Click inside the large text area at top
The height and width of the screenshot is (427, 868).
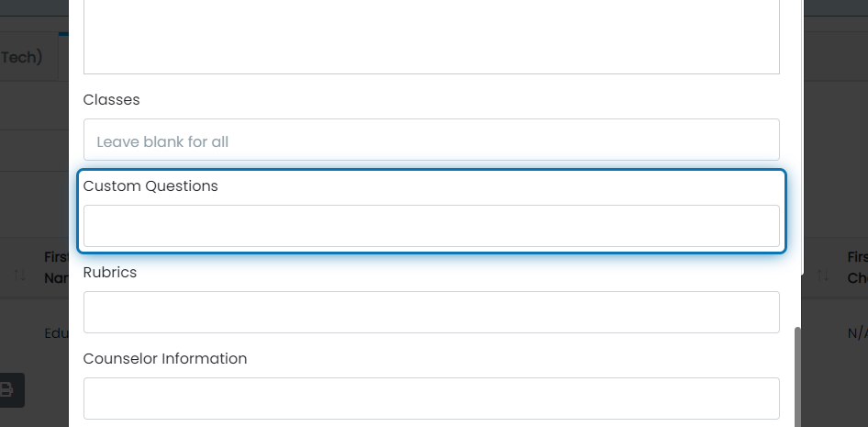pos(431,37)
